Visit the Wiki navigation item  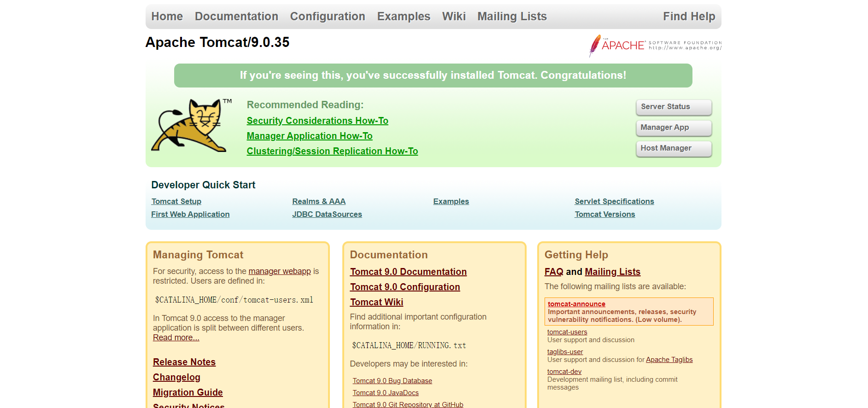point(454,17)
